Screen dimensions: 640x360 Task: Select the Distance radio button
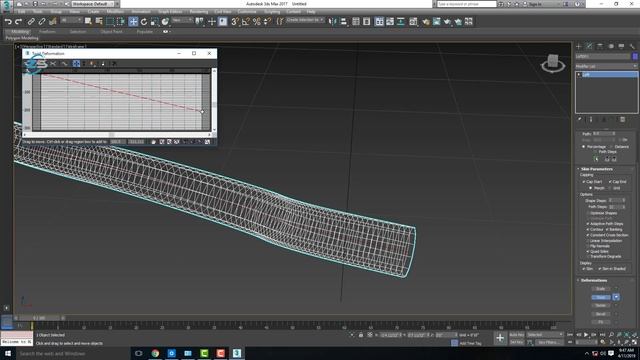point(611,147)
